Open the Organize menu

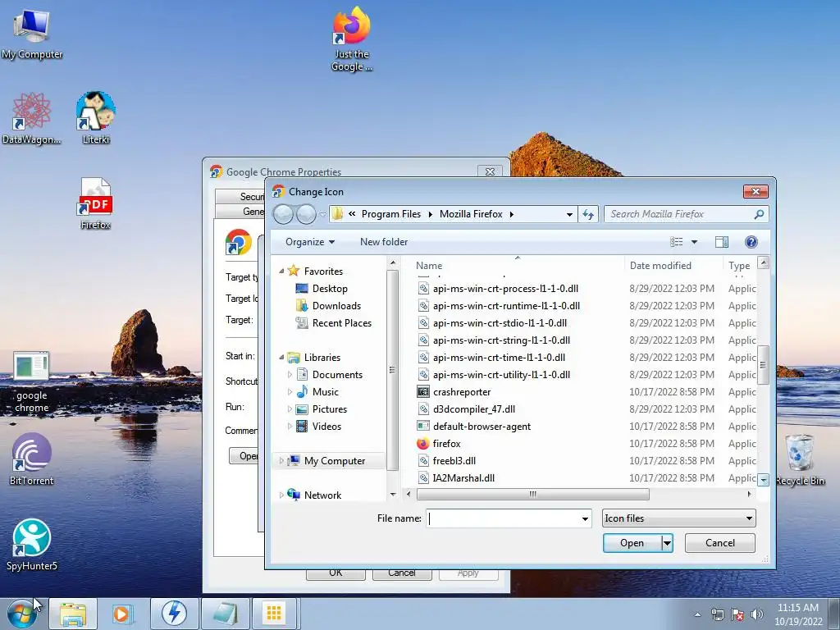coord(310,242)
